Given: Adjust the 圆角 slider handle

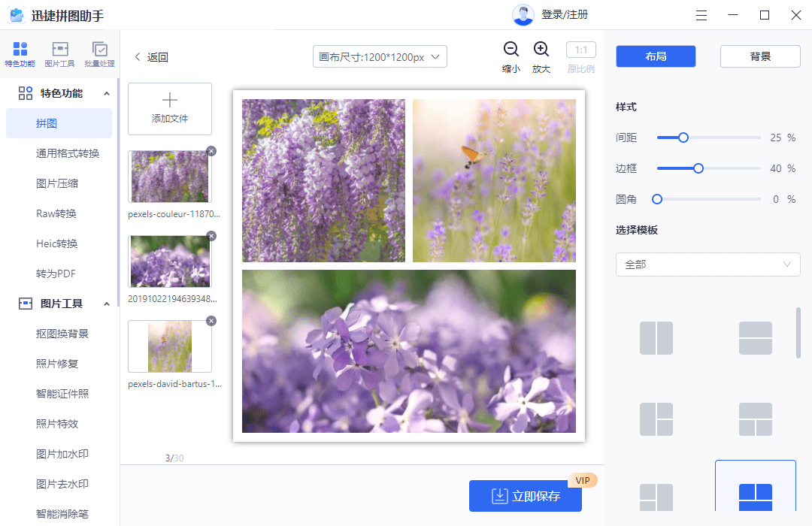Looking at the screenshot, I should coord(657,199).
